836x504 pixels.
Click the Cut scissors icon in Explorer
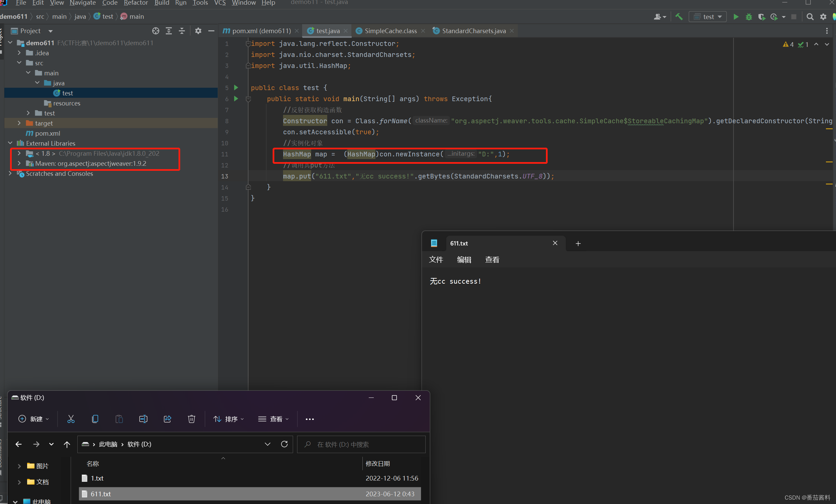point(71,419)
